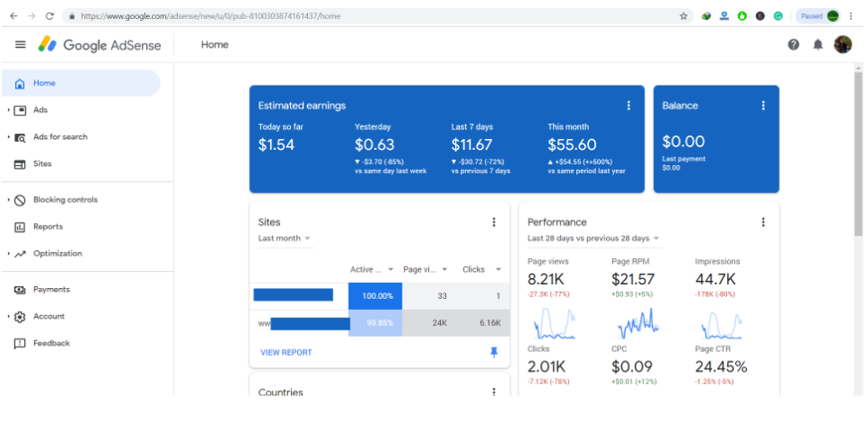Click the Ads for search icon

click(20, 137)
